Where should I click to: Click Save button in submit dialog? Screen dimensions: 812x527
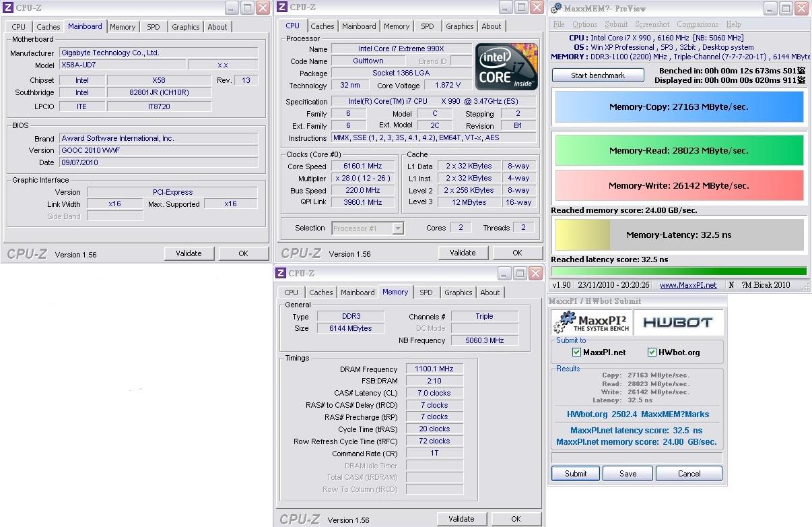628,473
